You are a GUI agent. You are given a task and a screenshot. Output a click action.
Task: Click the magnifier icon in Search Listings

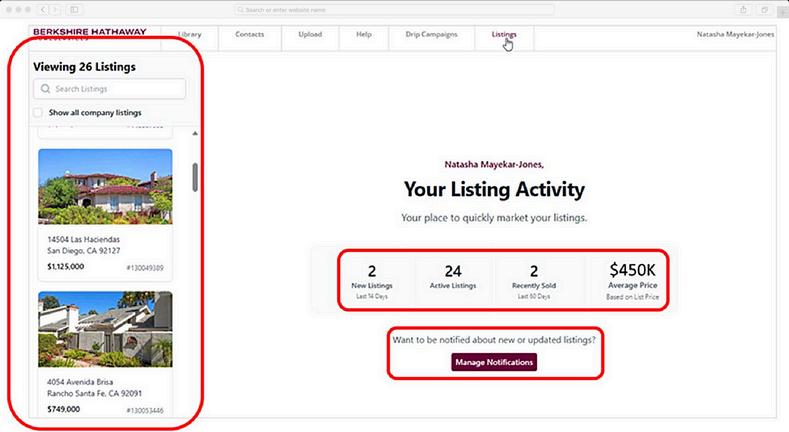point(46,89)
